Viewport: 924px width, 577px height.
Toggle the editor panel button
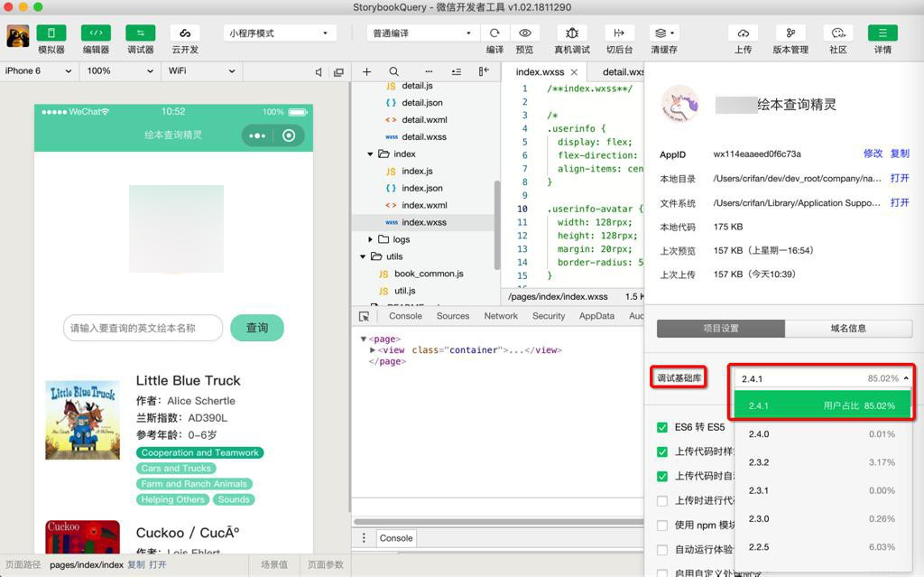coord(96,33)
